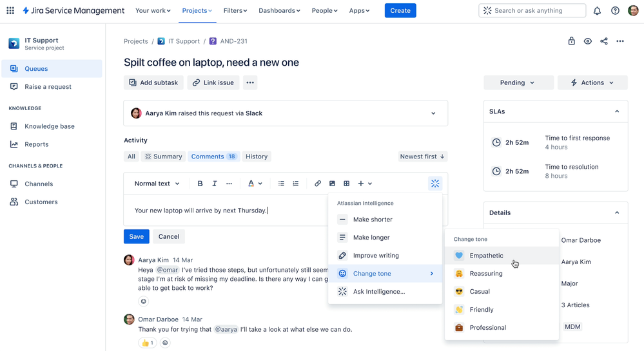Viewport: 644px width, 351px height.
Task: Open Queues in sidebar
Action: 52,68
